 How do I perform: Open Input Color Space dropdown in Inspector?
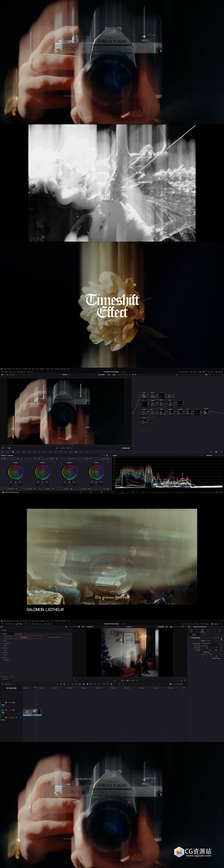[x=210, y=644]
